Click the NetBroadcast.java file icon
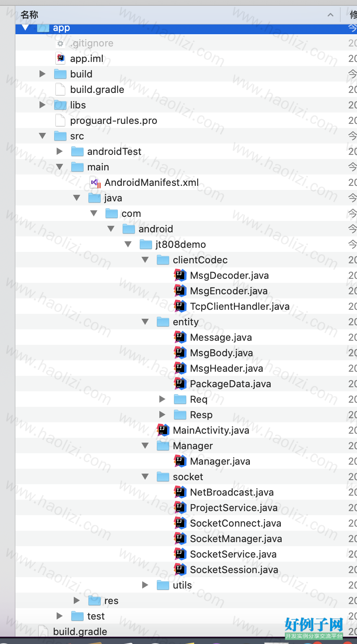 [180, 492]
